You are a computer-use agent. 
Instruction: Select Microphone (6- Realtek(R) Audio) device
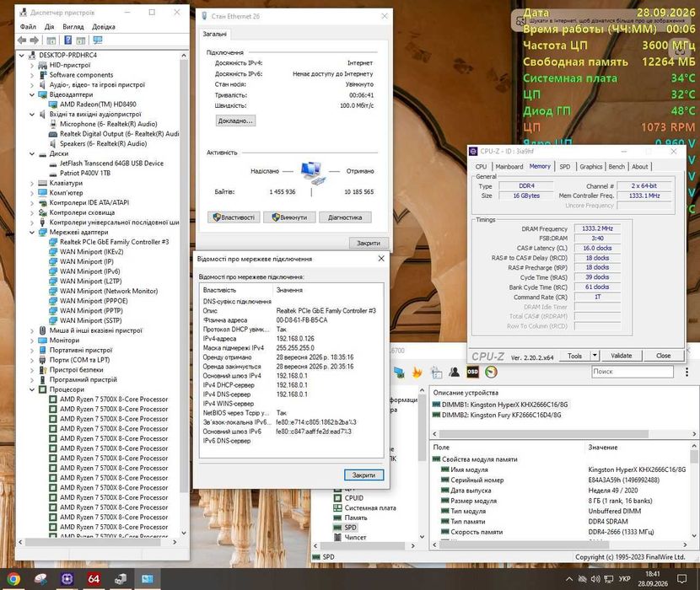click(x=109, y=124)
